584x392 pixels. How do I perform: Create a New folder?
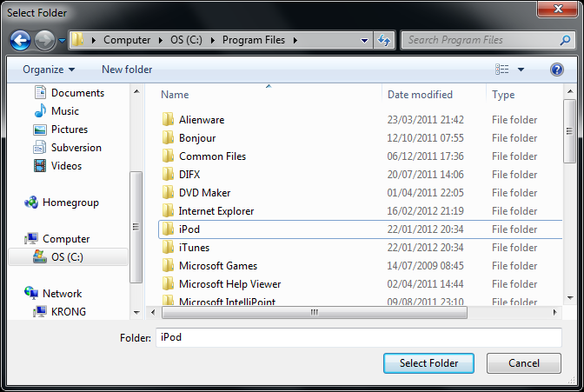click(127, 70)
